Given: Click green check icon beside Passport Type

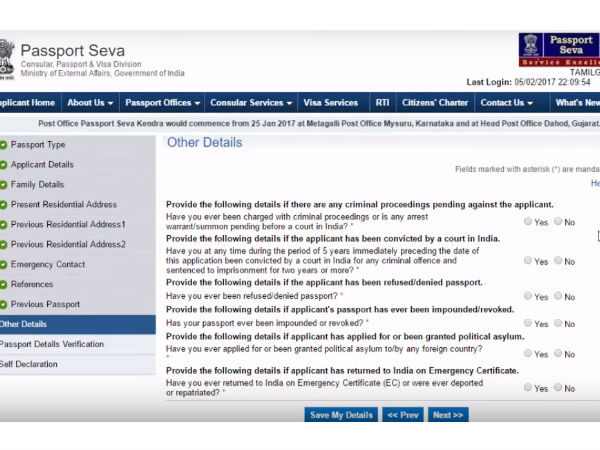Looking at the screenshot, I should click(x=4, y=145).
